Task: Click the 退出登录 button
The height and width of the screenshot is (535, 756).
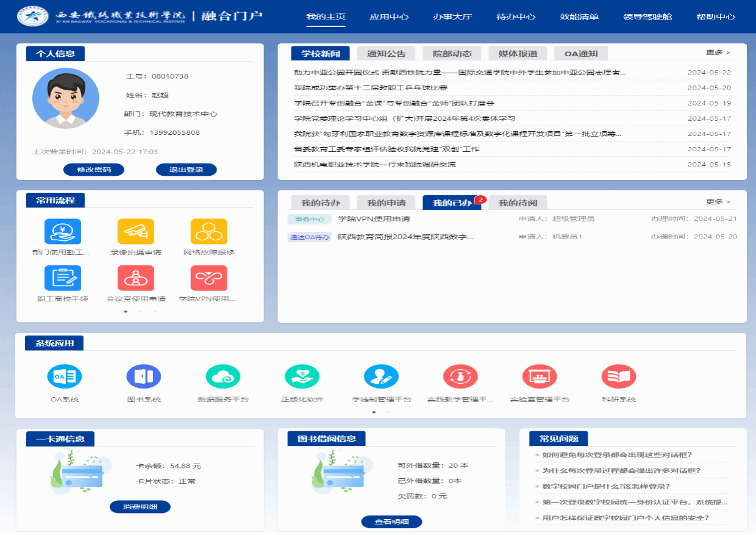Action: (186, 170)
